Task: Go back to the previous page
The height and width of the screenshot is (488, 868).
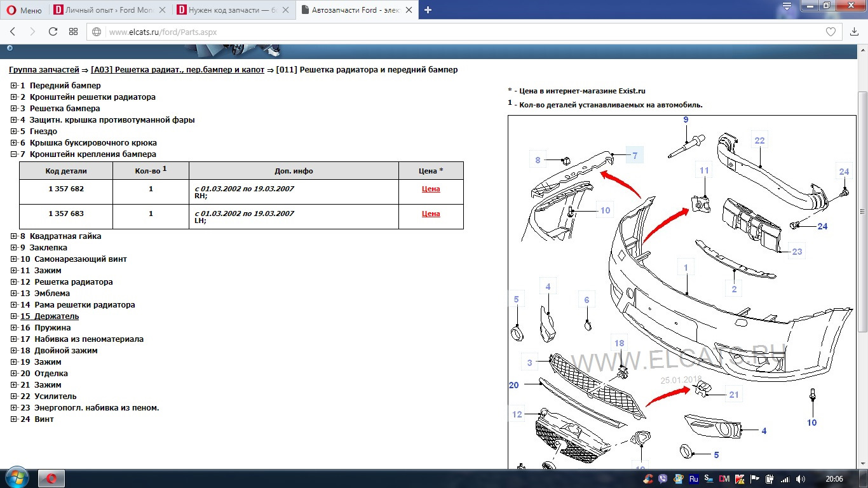Action: (13, 32)
